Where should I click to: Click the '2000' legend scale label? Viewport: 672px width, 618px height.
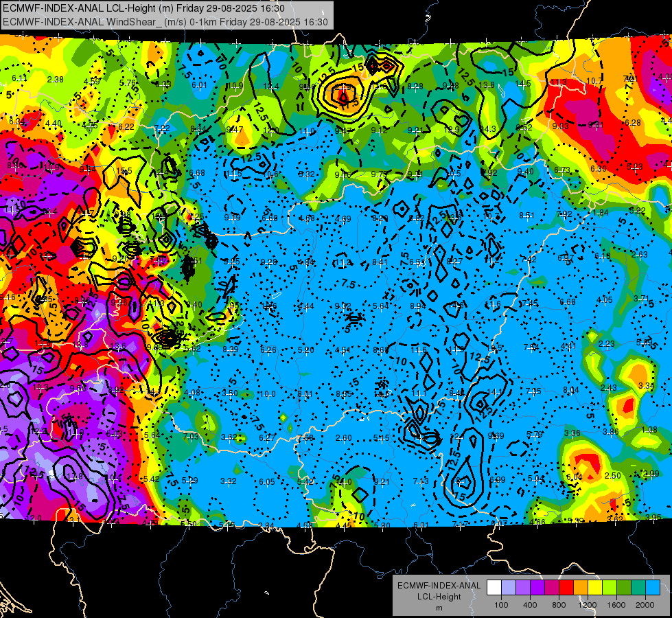tap(645, 605)
